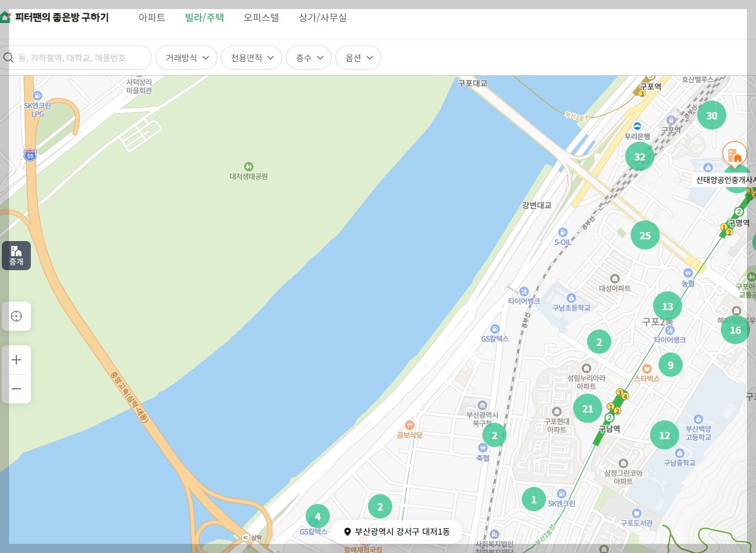
Task: Toggle the cluster marker showing 32 listings
Action: [640, 156]
